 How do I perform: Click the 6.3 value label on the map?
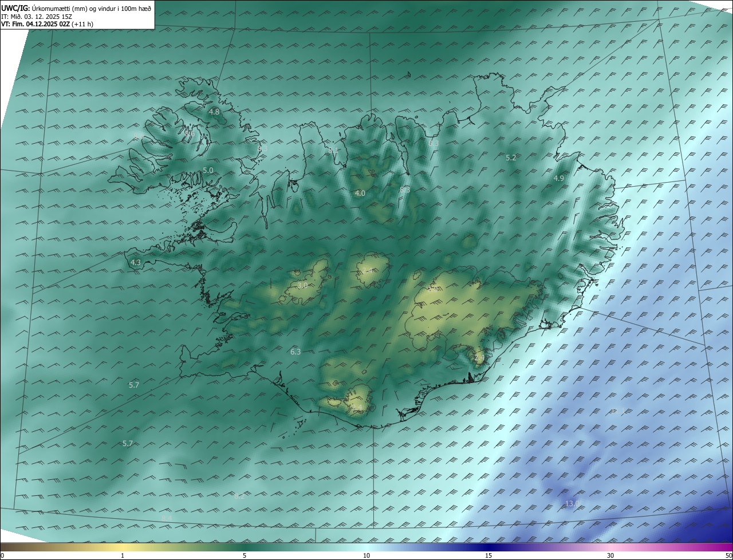[295, 352]
